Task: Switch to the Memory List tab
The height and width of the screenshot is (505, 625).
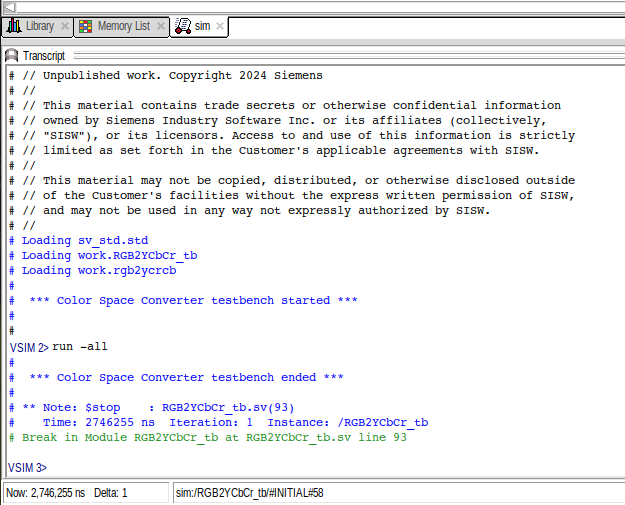Action: coord(124,26)
